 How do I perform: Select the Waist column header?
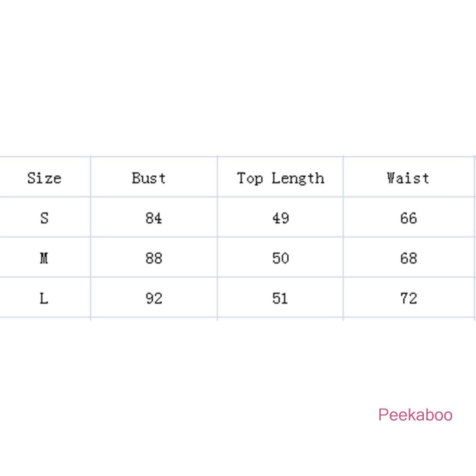tap(408, 178)
